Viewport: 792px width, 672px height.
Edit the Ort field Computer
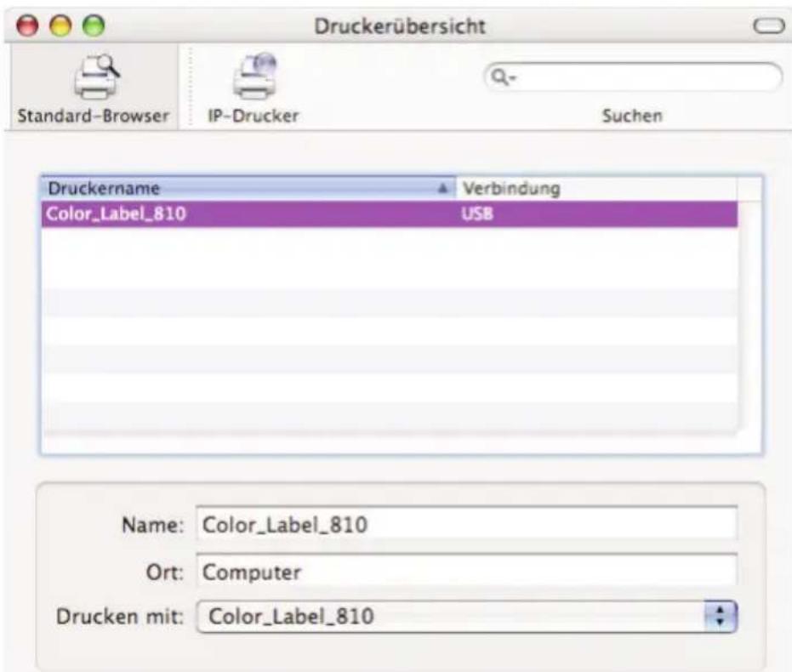[467, 572]
